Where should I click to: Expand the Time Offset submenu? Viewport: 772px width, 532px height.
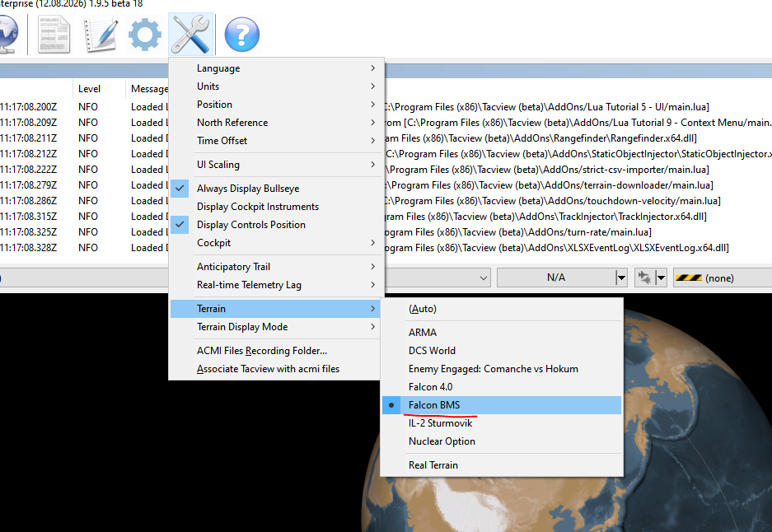pos(276,141)
